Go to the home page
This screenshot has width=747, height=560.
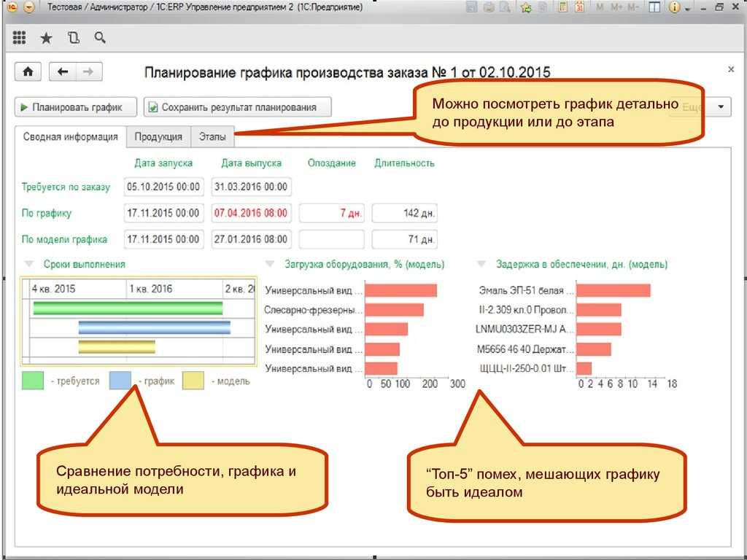click(x=28, y=72)
